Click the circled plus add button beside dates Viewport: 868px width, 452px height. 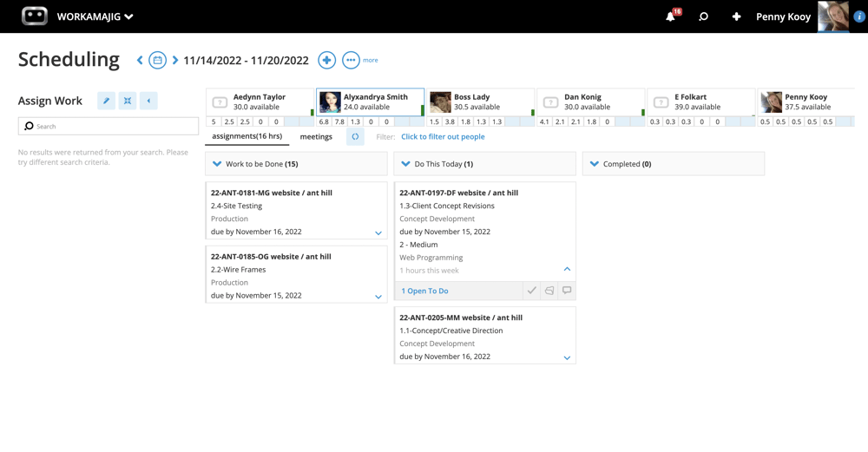pyautogui.click(x=326, y=60)
